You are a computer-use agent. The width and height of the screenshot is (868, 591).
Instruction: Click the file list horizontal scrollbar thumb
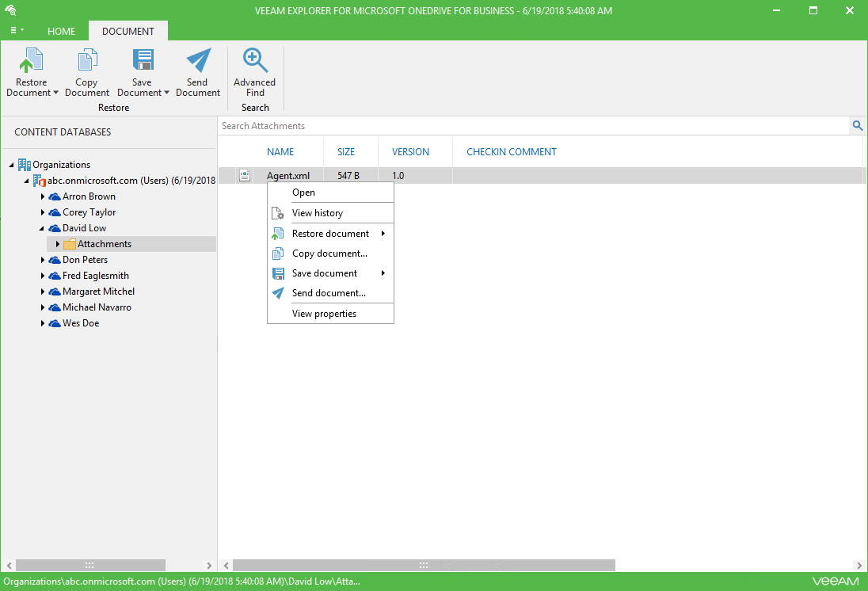click(424, 565)
